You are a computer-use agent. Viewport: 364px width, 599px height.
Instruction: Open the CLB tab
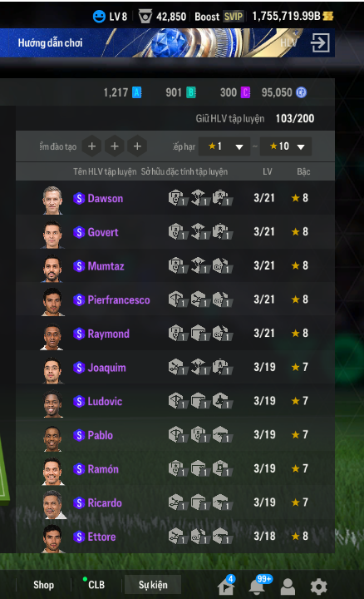click(96, 585)
